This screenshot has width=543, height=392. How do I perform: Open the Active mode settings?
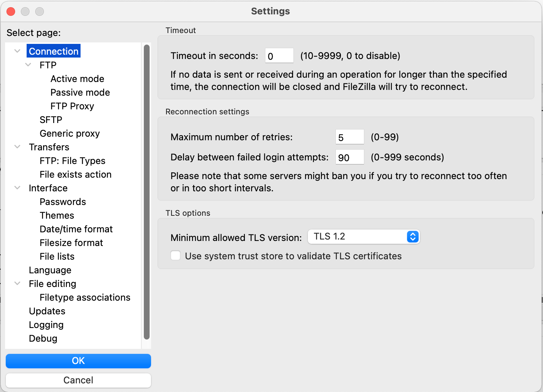click(77, 79)
